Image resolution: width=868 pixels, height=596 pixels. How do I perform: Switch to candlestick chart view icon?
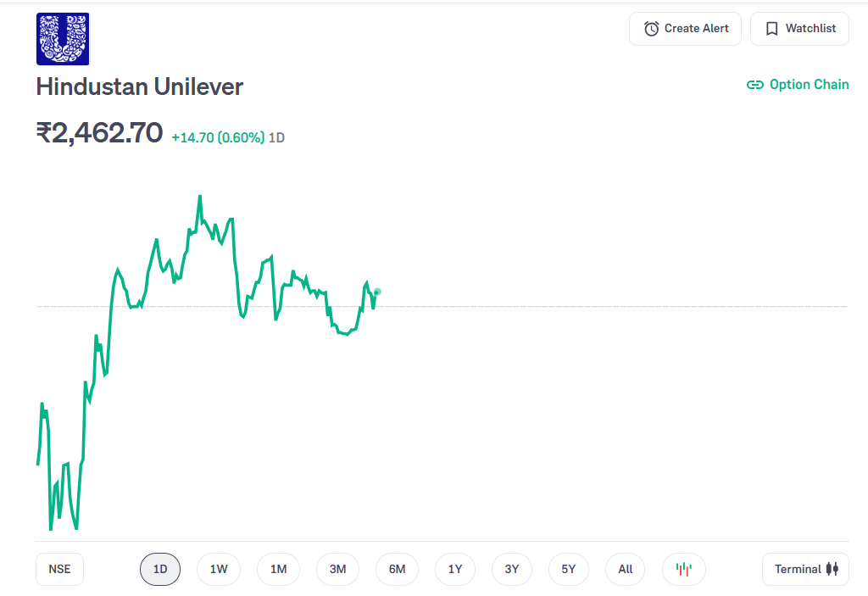pos(683,569)
